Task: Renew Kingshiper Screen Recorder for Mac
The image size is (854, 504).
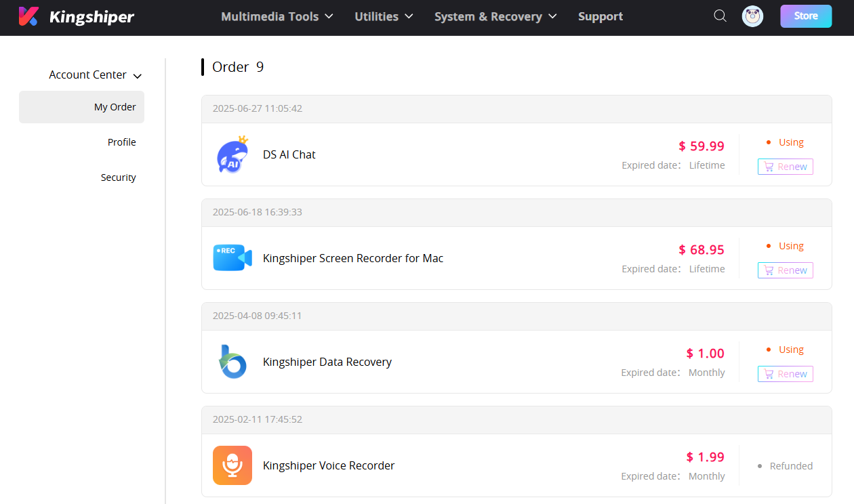Action: (x=786, y=270)
